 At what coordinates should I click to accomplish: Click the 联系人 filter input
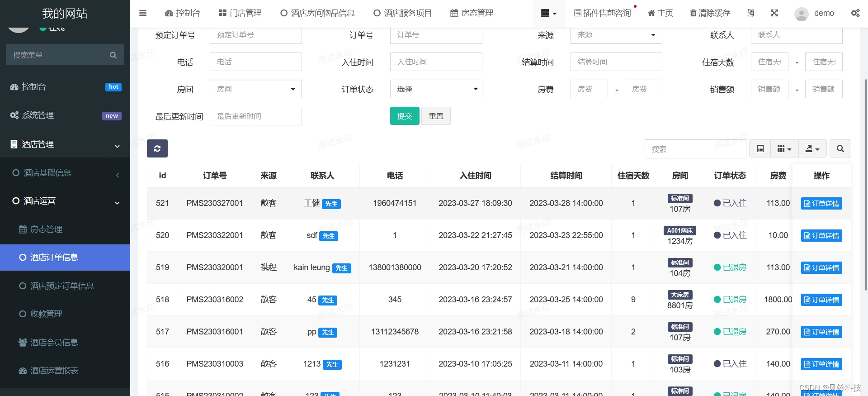(x=797, y=35)
